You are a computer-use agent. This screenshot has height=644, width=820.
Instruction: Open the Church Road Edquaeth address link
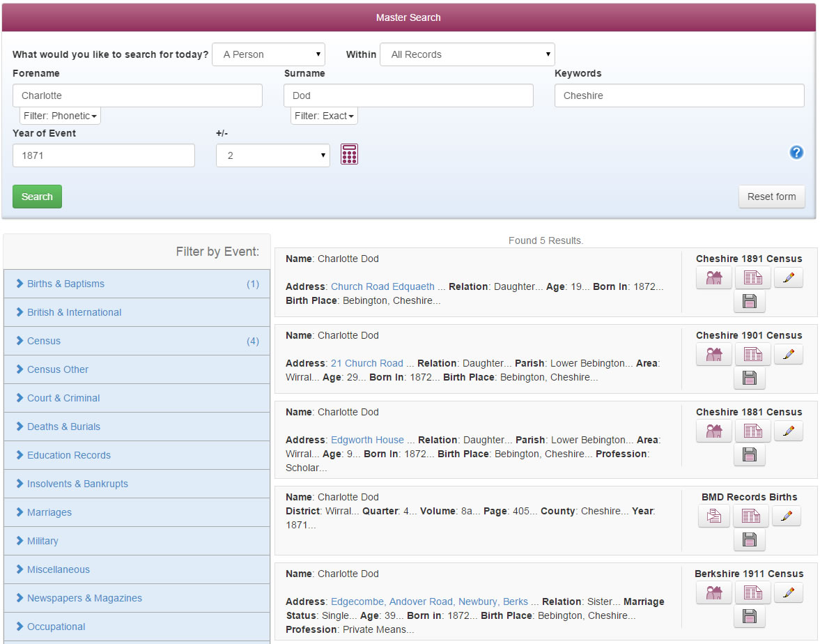pos(382,286)
